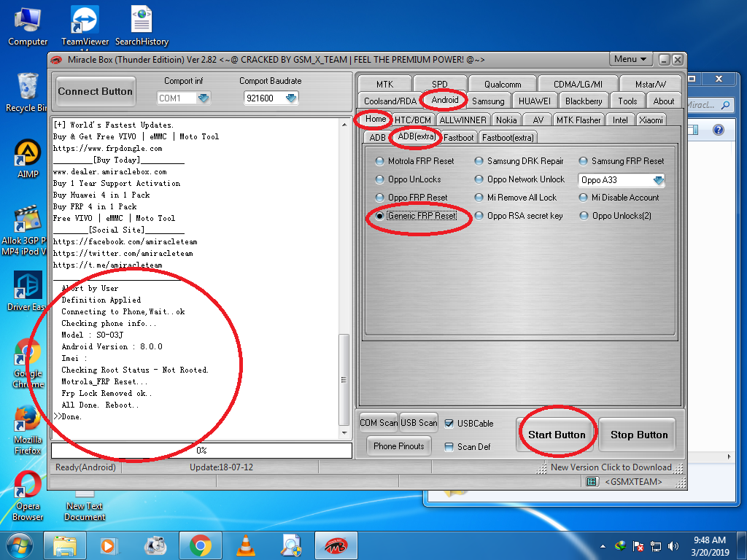747x560 pixels.
Task: Open Google Chrome desktop shortcut
Action: (x=28, y=363)
